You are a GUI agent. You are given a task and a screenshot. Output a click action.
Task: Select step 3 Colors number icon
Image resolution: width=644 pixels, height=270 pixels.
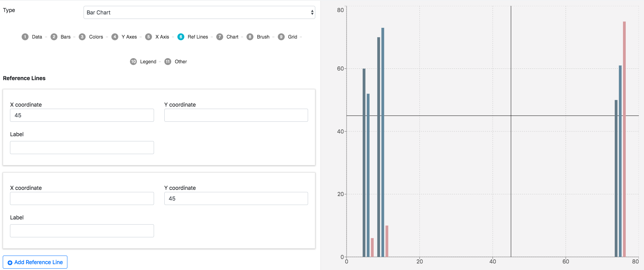coord(82,37)
